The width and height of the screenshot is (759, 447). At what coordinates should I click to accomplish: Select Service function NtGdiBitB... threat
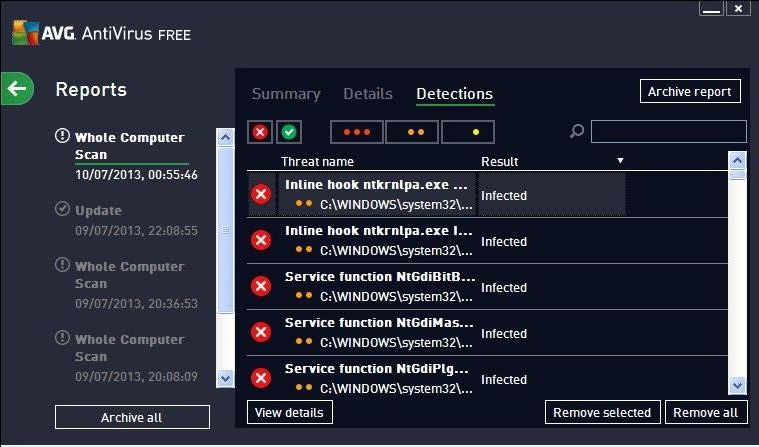(x=487, y=286)
